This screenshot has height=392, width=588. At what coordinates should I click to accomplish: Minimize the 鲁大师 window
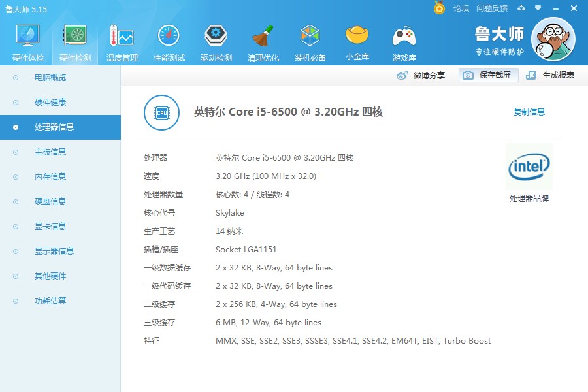[x=556, y=8]
